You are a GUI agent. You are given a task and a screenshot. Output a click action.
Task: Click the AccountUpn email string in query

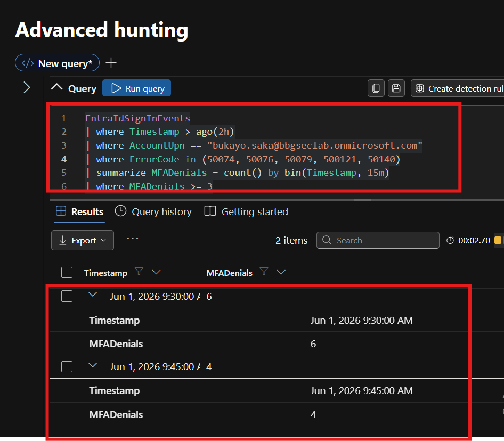[315, 145]
